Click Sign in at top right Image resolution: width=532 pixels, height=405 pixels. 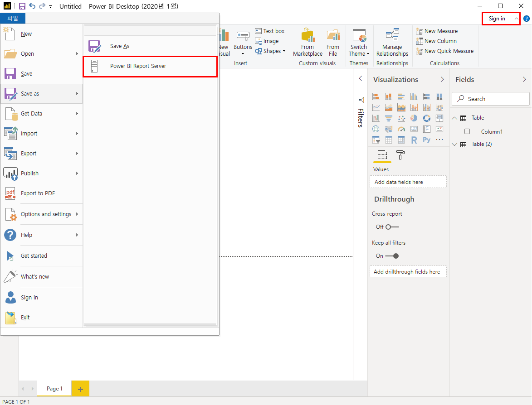pos(497,19)
